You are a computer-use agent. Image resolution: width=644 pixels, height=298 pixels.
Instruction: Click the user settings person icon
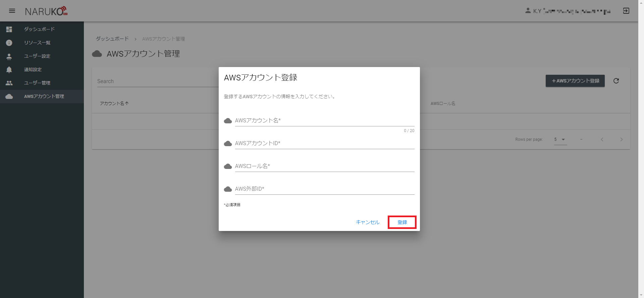click(x=9, y=56)
